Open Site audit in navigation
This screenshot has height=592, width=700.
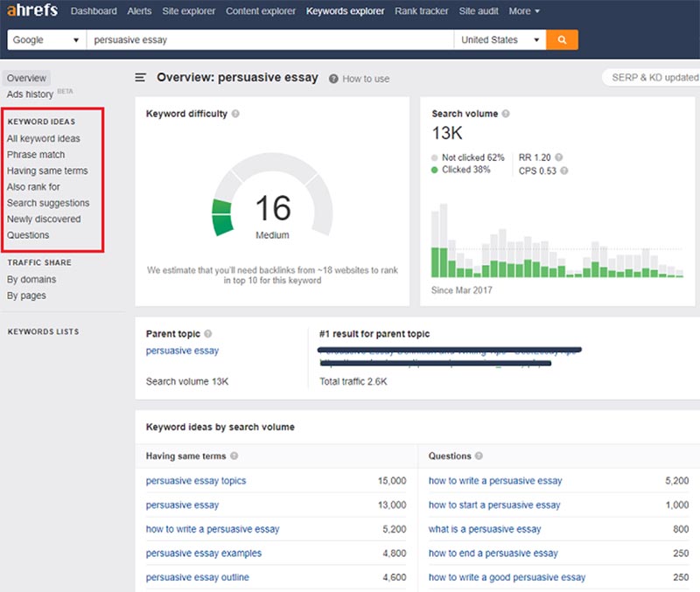tap(479, 11)
